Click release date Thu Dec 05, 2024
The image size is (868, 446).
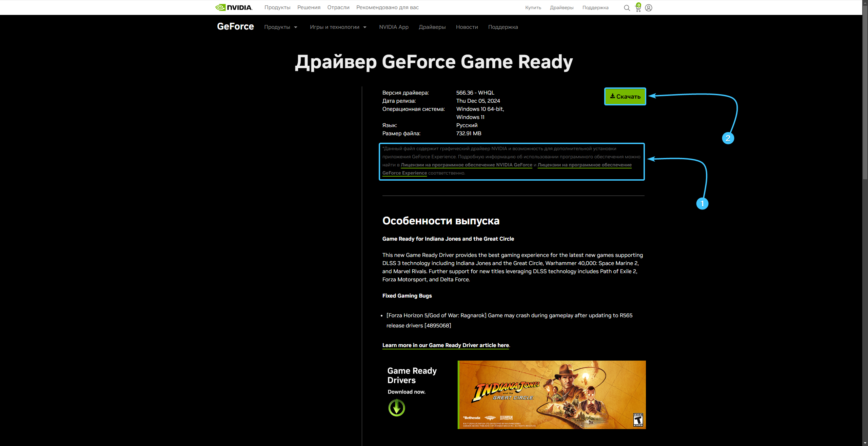pos(478,101)
